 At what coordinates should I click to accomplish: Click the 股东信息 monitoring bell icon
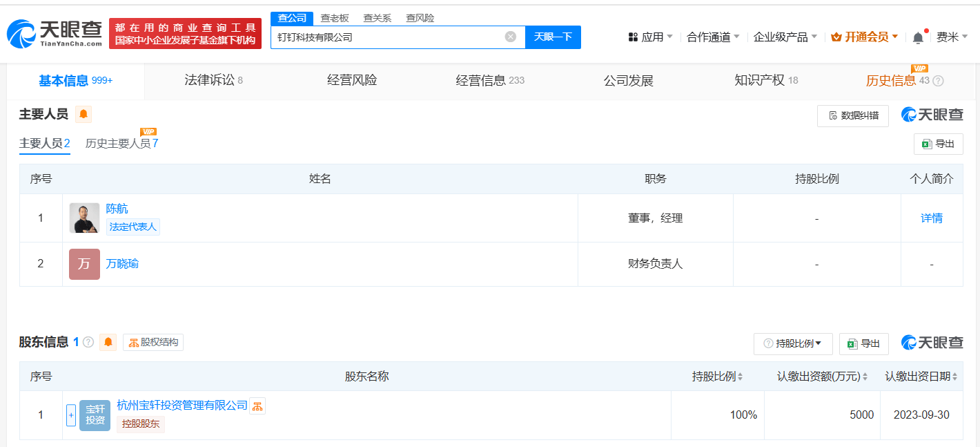coord(108,342)
